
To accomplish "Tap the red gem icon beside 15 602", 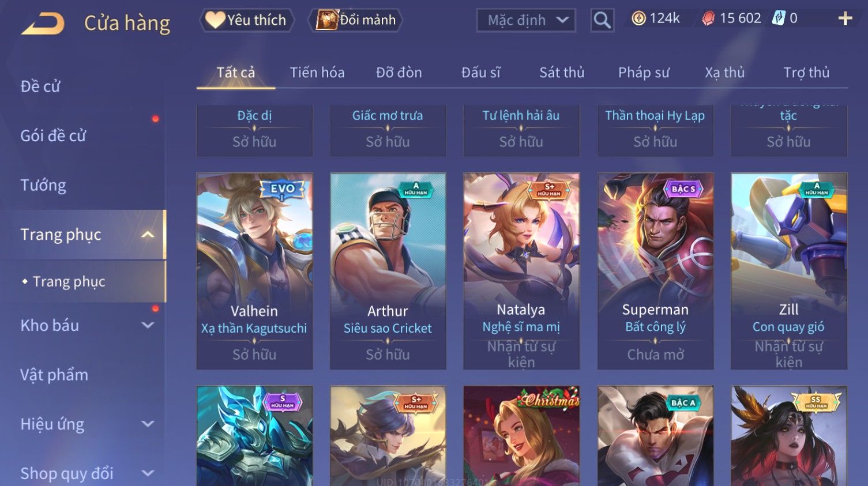I will 708,19.
